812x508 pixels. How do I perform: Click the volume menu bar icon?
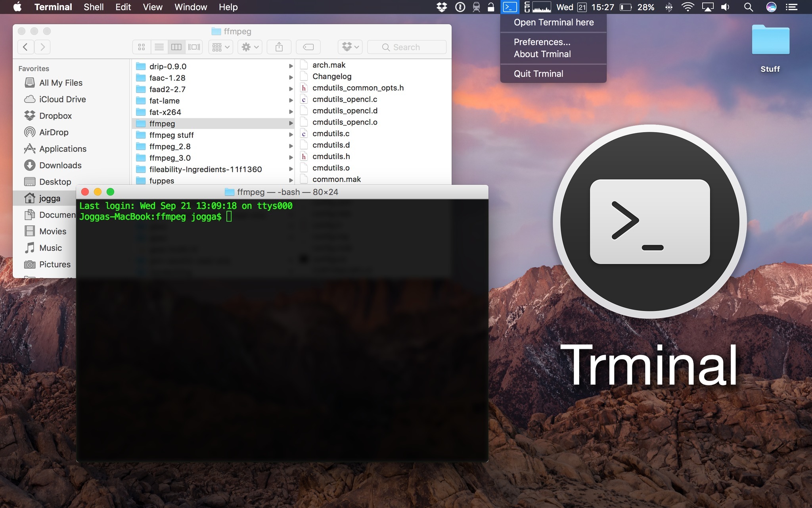pyautogui.click(x=727, y=7)
